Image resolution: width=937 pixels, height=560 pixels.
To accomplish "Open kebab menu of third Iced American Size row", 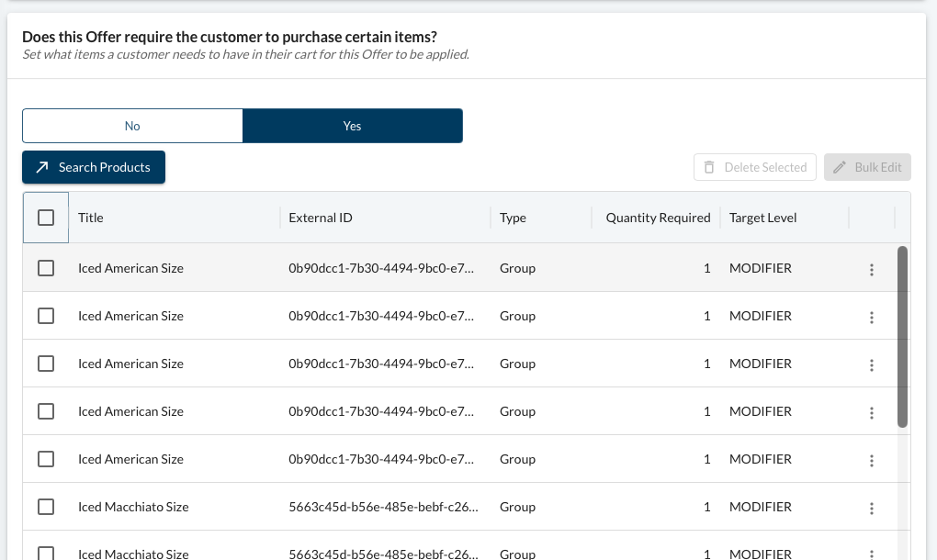I will (871, 365).
